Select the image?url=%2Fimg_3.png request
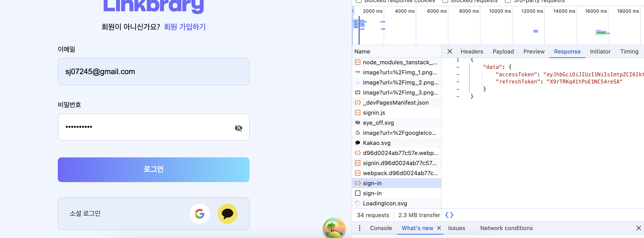Viewport: 644px width, 238px height. pyautogui.click(x=397, y=93)
